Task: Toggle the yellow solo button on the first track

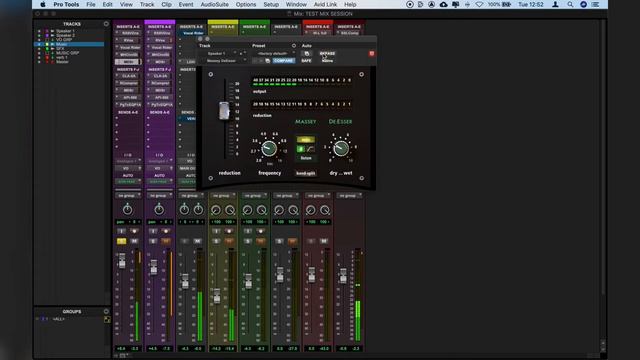Action: pos(121,241)
